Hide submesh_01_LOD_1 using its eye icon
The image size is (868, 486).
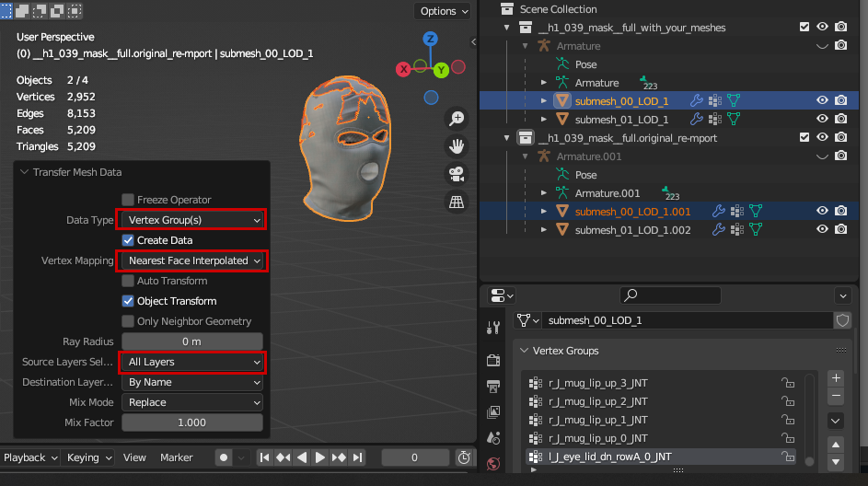click(x=822, y=120)
